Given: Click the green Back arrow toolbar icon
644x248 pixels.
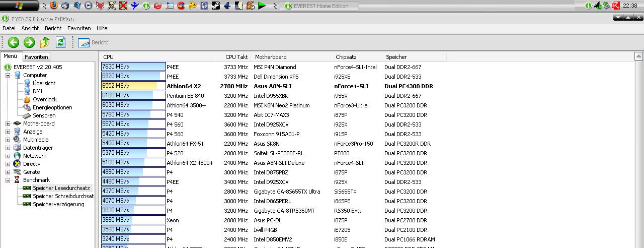Looking at the screenshot, I should [x=13, y=42].
